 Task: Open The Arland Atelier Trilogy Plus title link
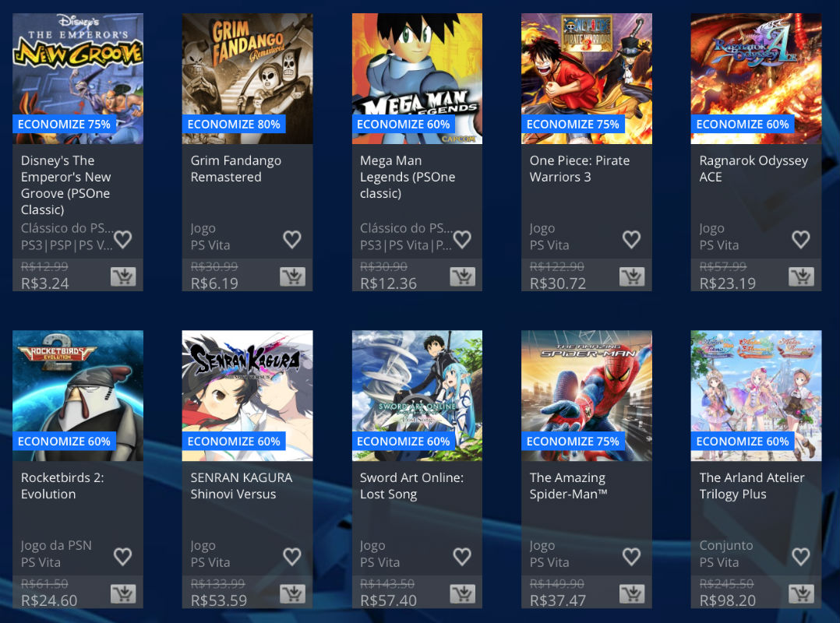[x=752, y=485]
